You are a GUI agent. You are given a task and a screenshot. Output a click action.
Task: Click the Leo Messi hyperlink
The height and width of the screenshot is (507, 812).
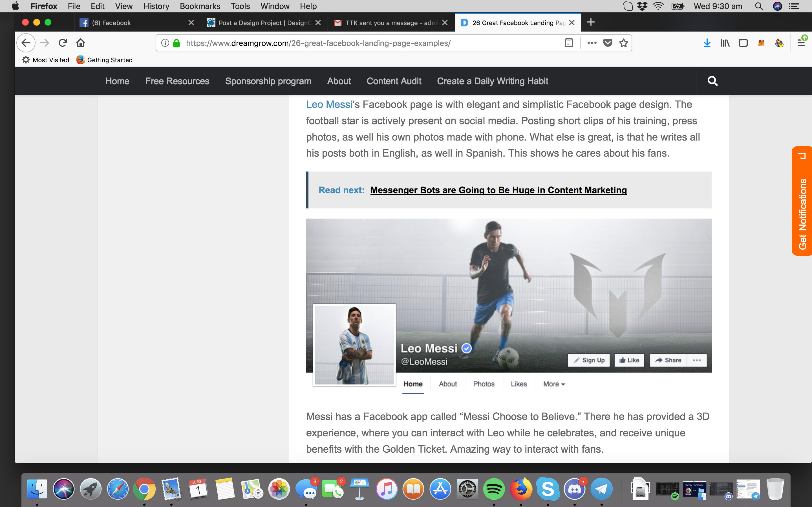pyautogui.click(x=329, y=104)
